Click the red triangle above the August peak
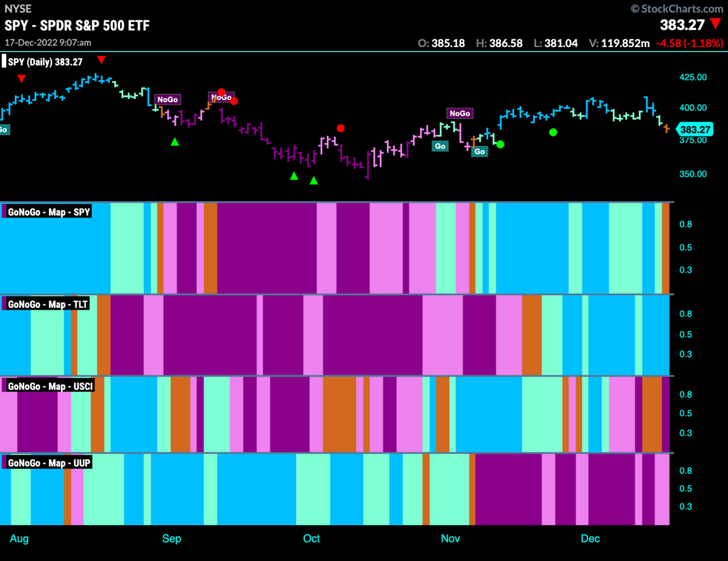Viewport: 728px width, 561px height. point(101,60)
